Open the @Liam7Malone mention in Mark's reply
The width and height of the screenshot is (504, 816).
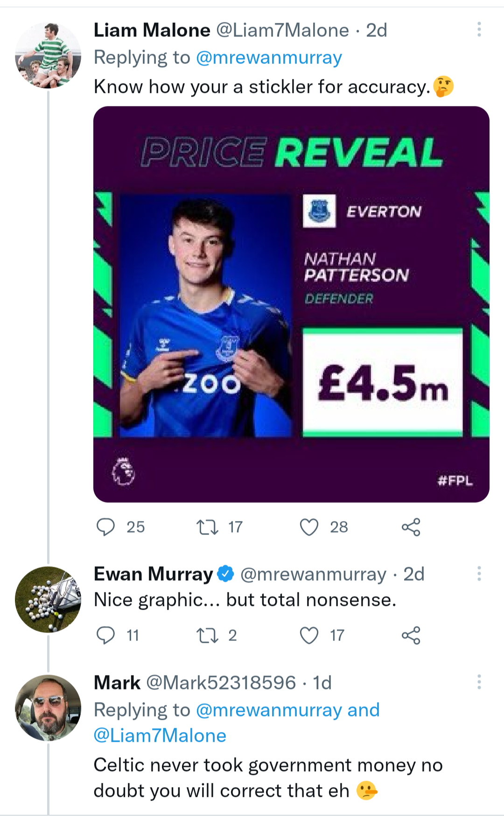click(x=160, y=736)
